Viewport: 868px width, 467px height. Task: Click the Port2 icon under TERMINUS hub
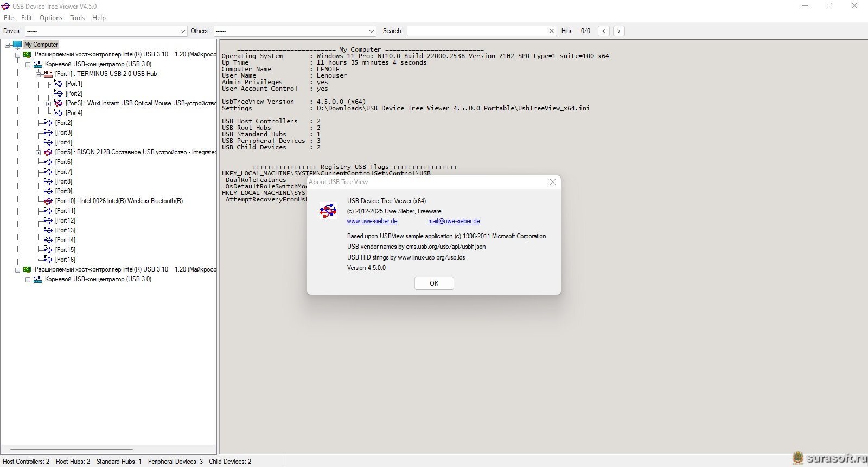58,93
